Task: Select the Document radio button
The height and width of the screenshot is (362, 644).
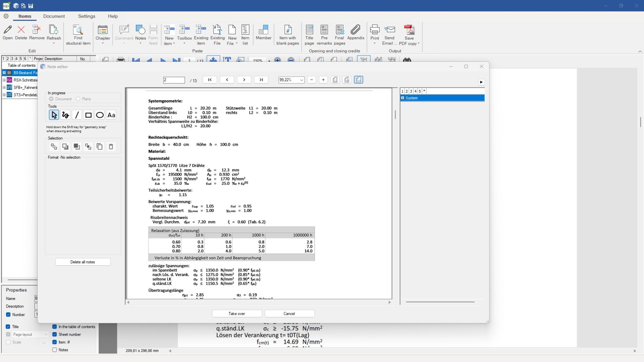Action: click(51, 99)
